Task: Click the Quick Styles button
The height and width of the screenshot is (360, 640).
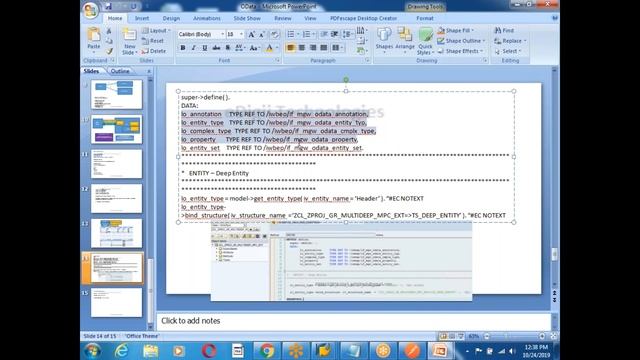Action: [425, 41]
